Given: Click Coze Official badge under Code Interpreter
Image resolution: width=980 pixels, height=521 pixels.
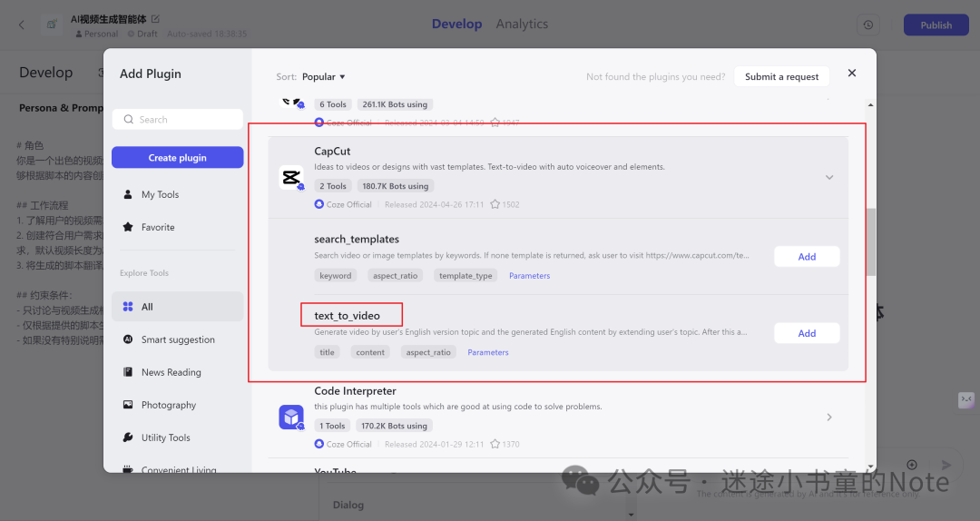Looking at the screenshot, I should pyautogui.click(x=343, y=444).
